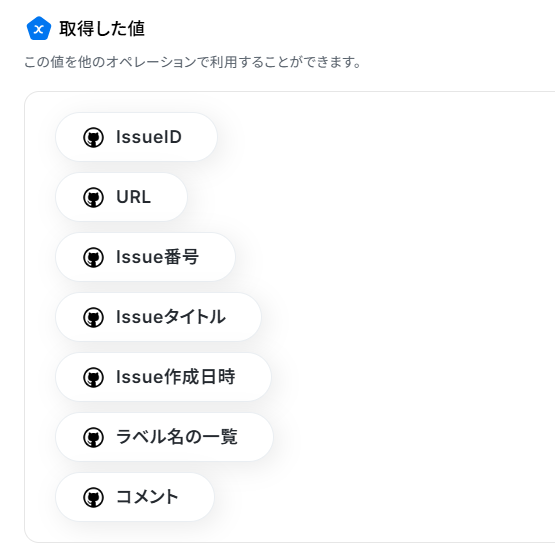The width and height of the screenshot is (555, 553).
Task: Click the GitHub icon beside コメント
Action: click(x=93, y=497)
